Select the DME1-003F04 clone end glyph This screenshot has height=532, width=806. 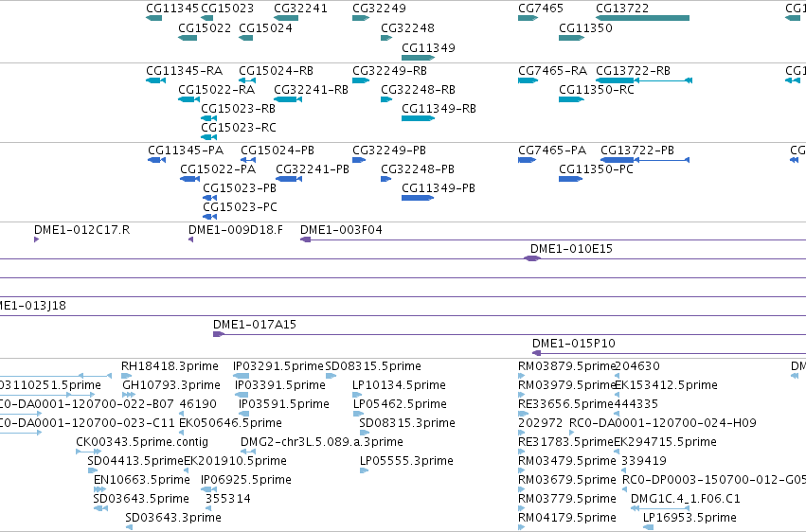coord(305,239)
